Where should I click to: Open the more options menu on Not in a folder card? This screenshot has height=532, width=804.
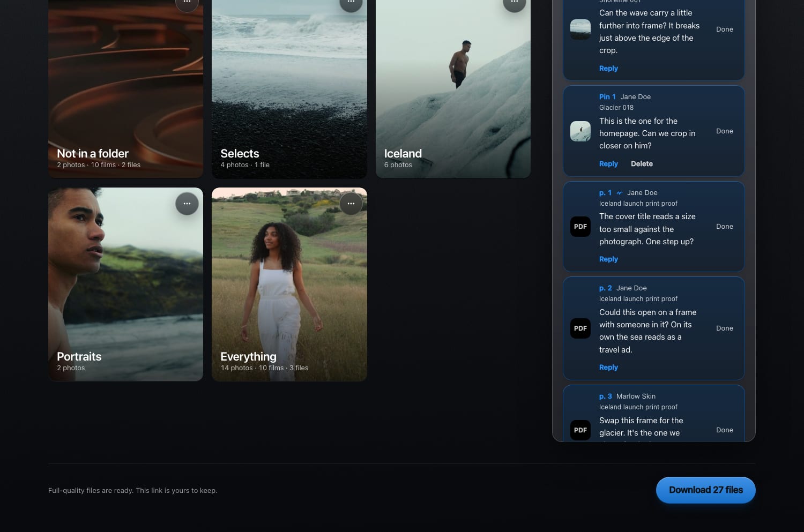click(187, 3)
